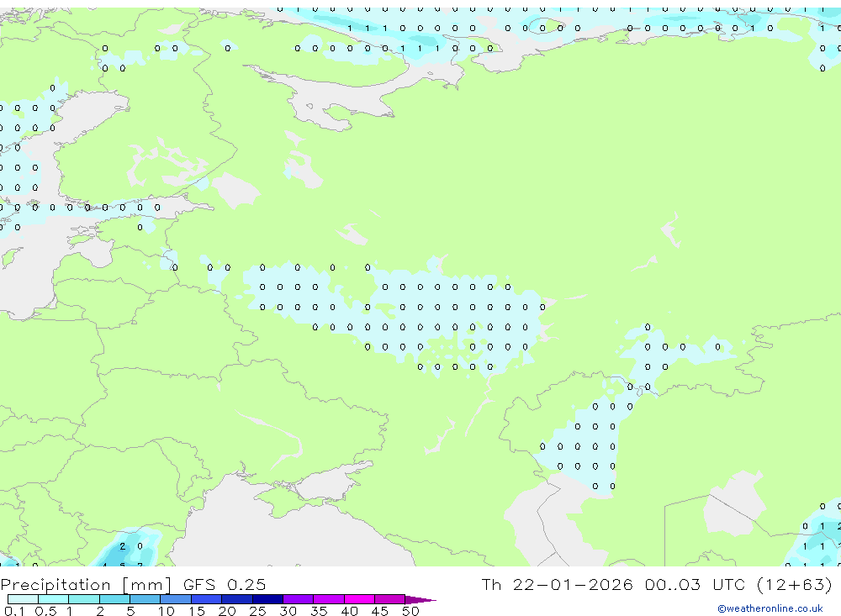Pick the 5 to 10 mm legend swatch
Screen dimensions: 841x616
tap(145, 599)
